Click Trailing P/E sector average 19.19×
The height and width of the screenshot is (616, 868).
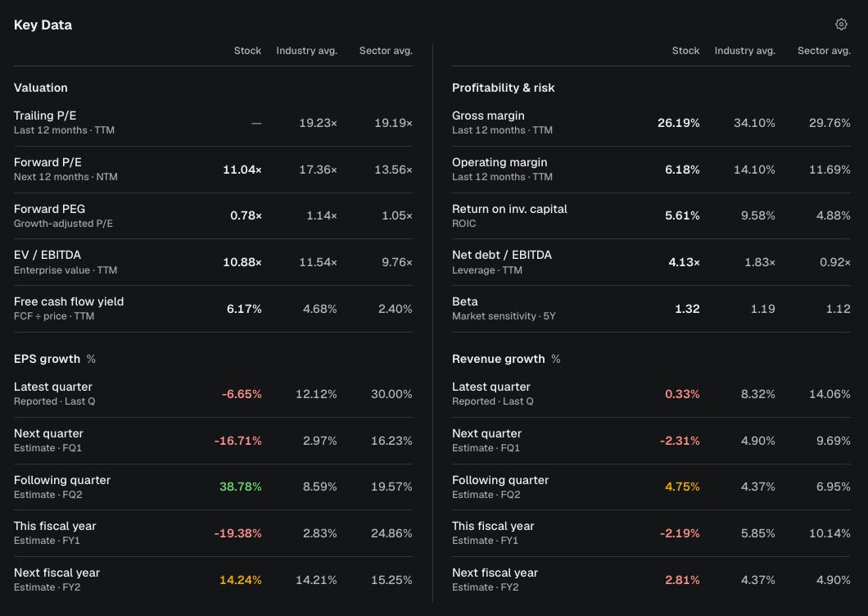pyautogui.click(x=393, y=123)
